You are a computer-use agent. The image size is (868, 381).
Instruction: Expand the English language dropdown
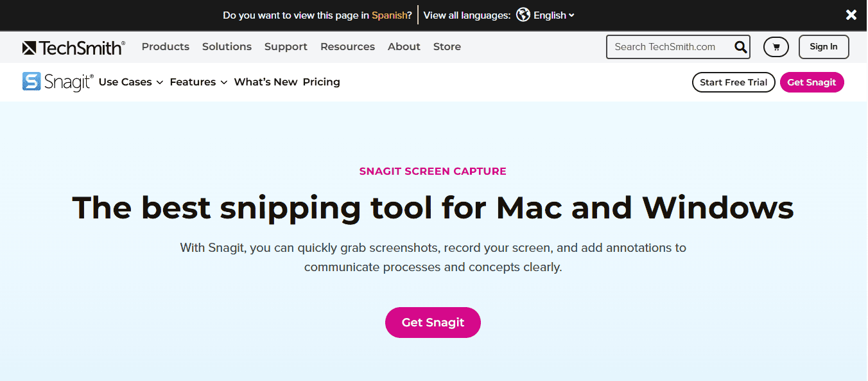(x=554, y=15)
